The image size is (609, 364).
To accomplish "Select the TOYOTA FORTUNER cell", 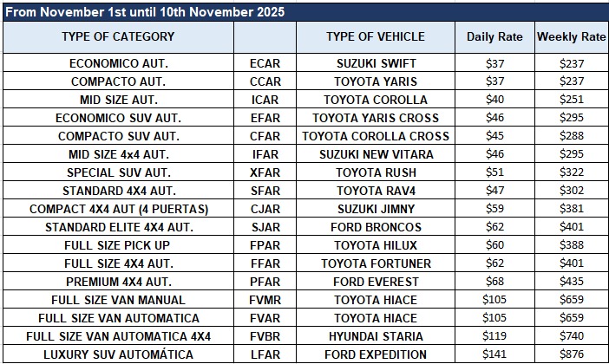I will click(376, 263).
